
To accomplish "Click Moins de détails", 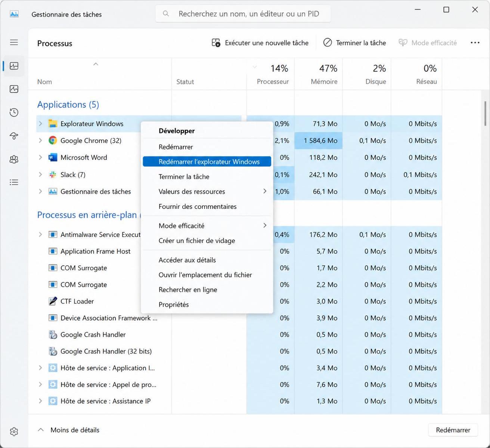I will click(x=69, y=430).
